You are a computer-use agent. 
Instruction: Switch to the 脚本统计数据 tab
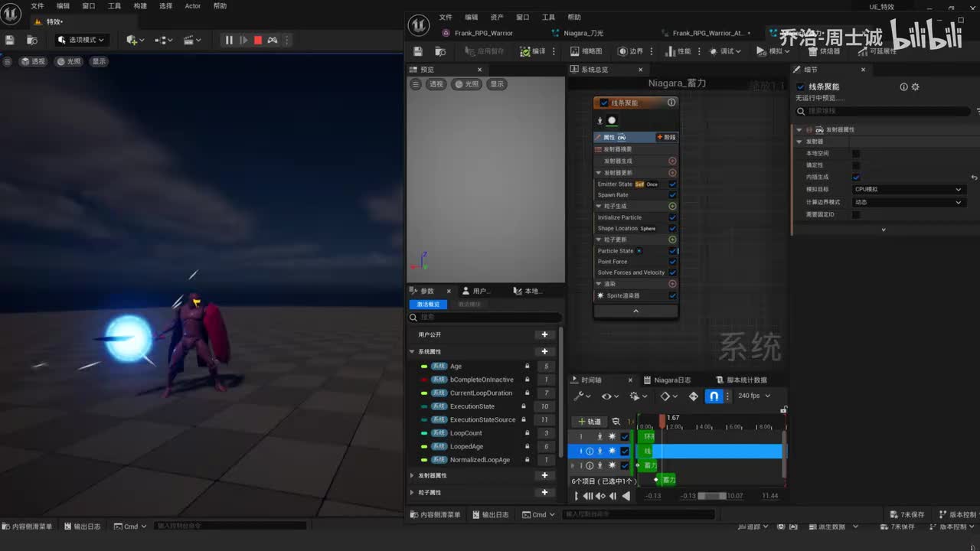click(x=741, y=380)
